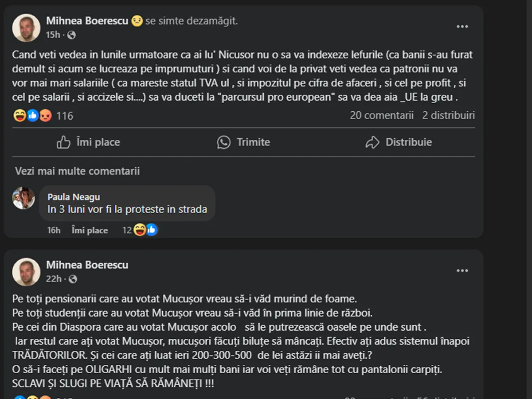Click Paula Neagu's comment avatar
Screen dimensions: 532x399
[x=23, y=198]
